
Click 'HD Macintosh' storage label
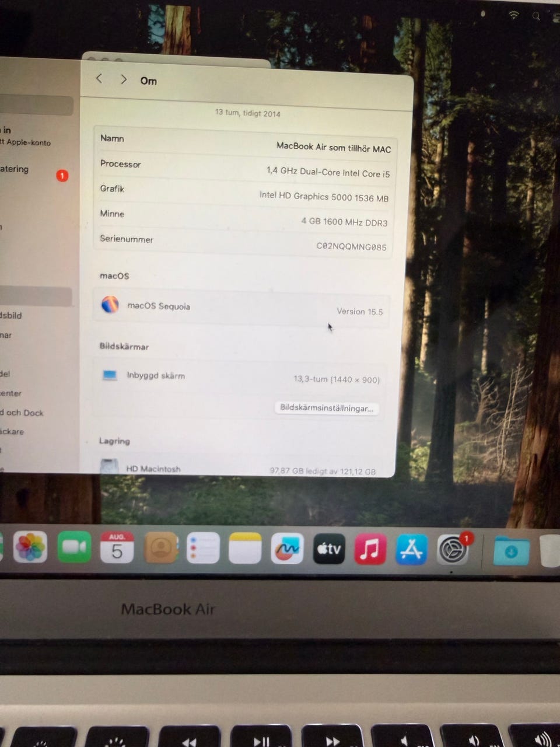[x=153, y=469]
